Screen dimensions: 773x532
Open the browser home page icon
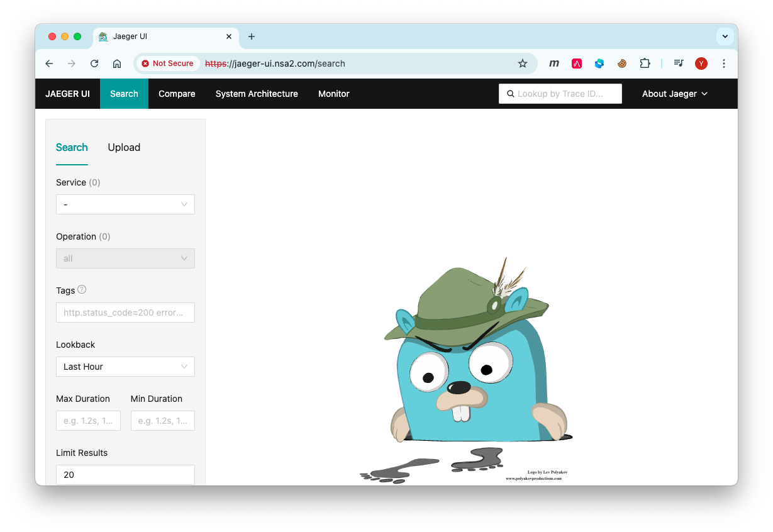[x=117, y=64]
